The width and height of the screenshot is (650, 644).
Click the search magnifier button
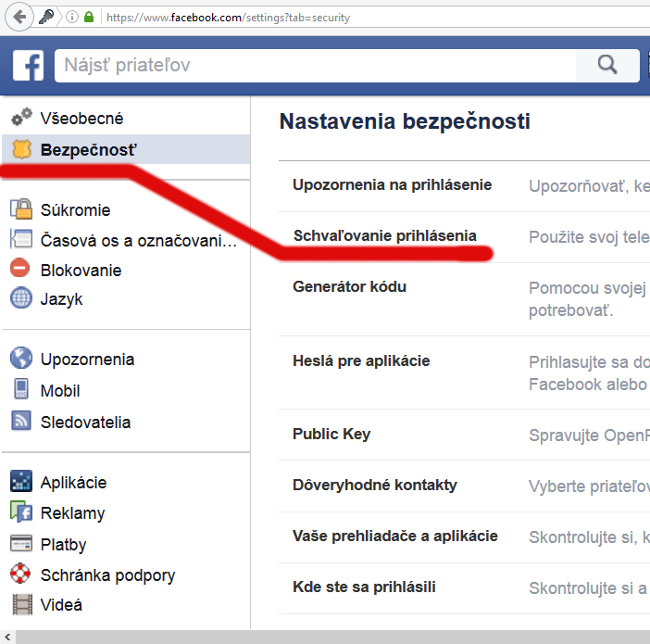tap(606, 64)
